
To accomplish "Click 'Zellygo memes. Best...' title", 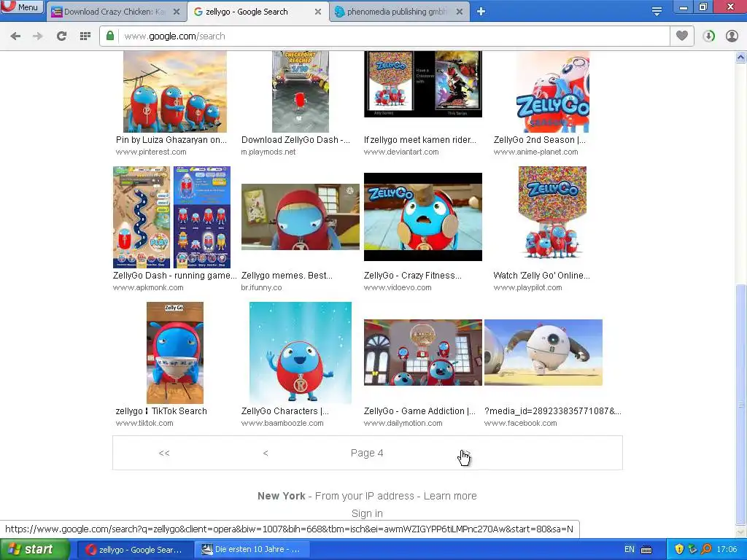I will tap(287, 276).
